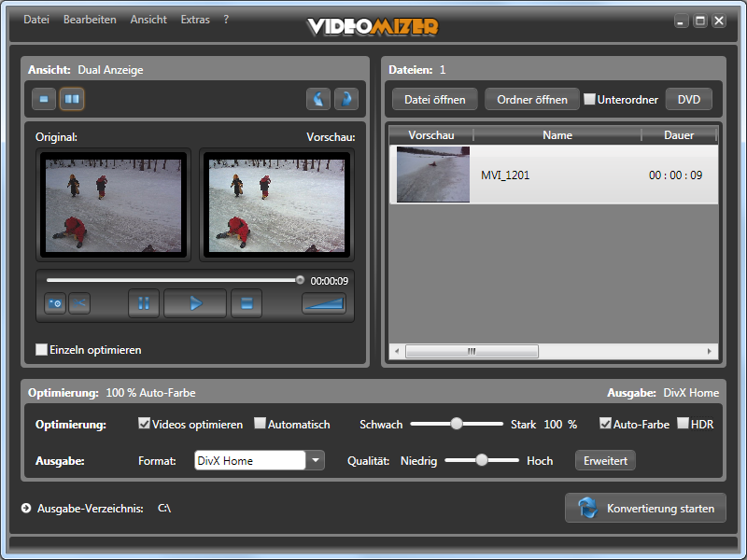Click the volume ramp button
The width and height of the screenshot is (747, 560).
pyautogui.click(x=323, y=303)
